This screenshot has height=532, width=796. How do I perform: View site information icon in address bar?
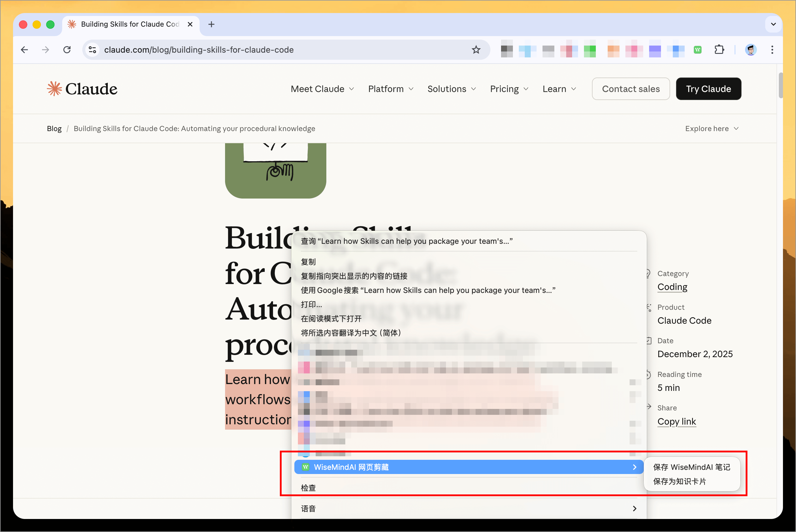coord(92,50)
